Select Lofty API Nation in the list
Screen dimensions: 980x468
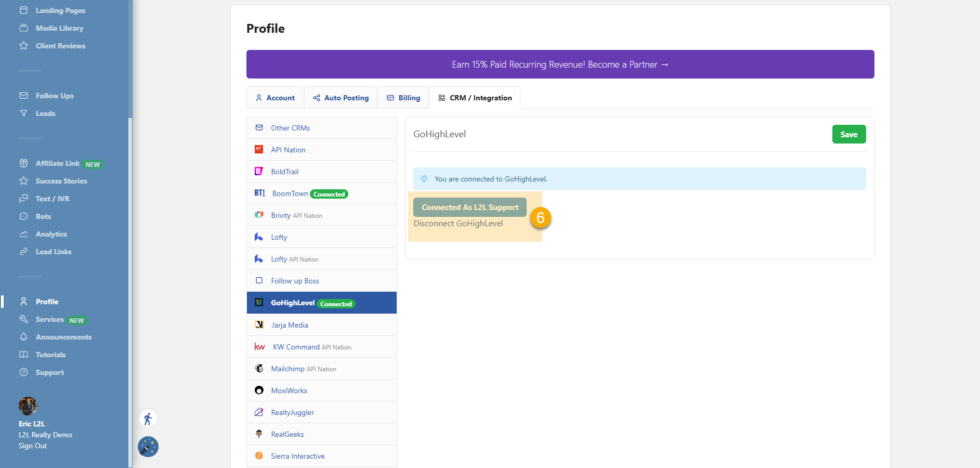[322, 259]
